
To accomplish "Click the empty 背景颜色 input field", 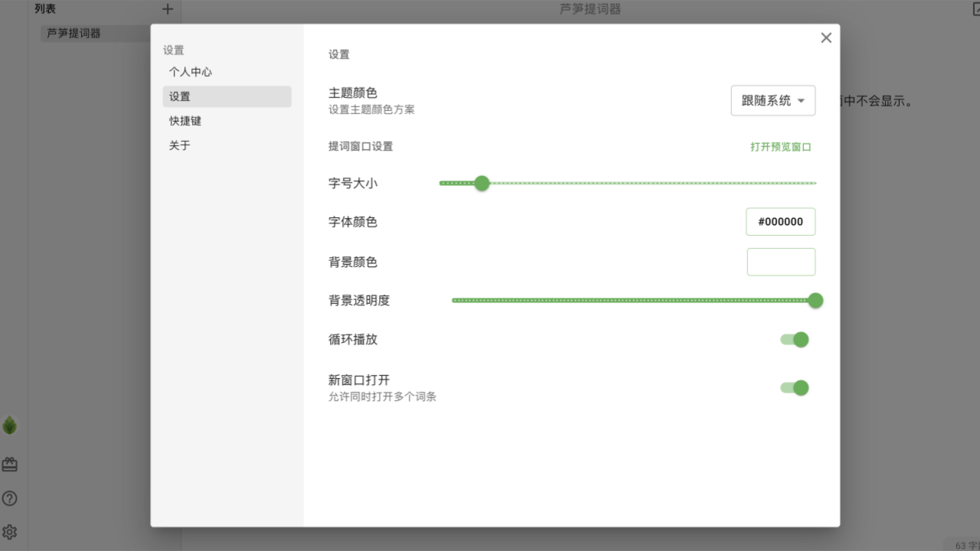I will tap(781, 262).
